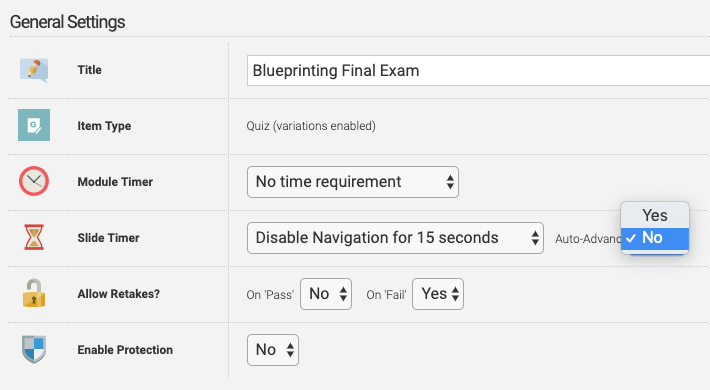Choose Yes in the Auto-Advance list

655,216
